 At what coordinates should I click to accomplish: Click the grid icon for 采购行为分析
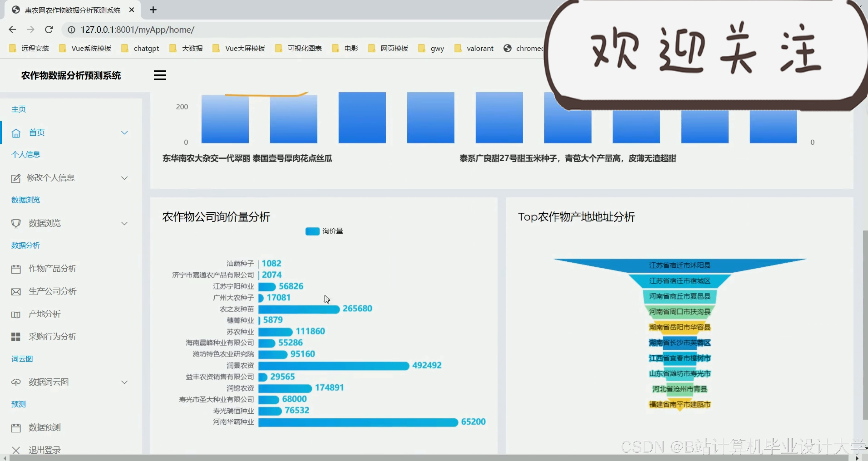[16, 336]
